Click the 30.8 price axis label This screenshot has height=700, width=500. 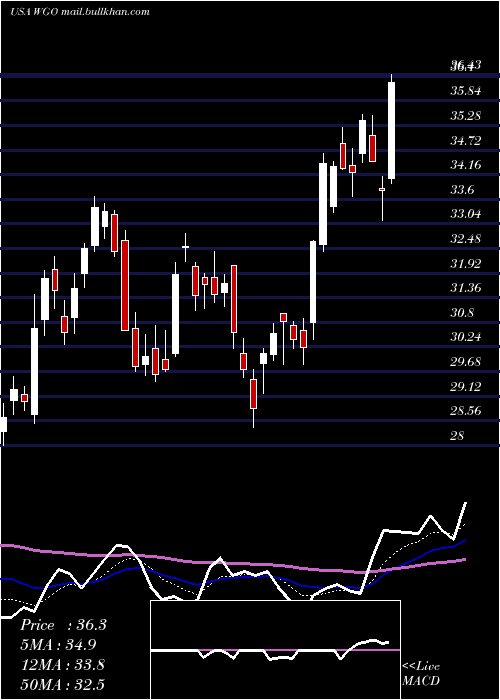[462, 313]
